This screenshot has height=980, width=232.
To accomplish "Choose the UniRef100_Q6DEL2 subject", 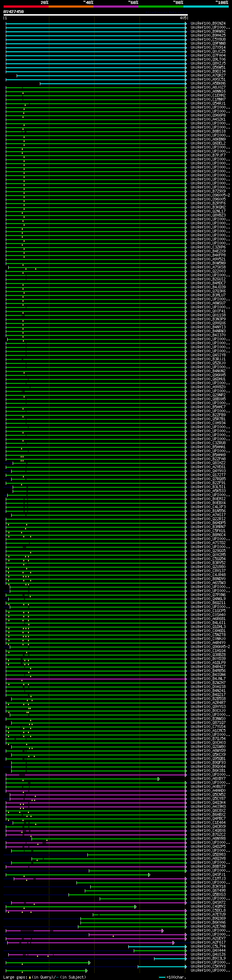I will [x=208, y=143].
